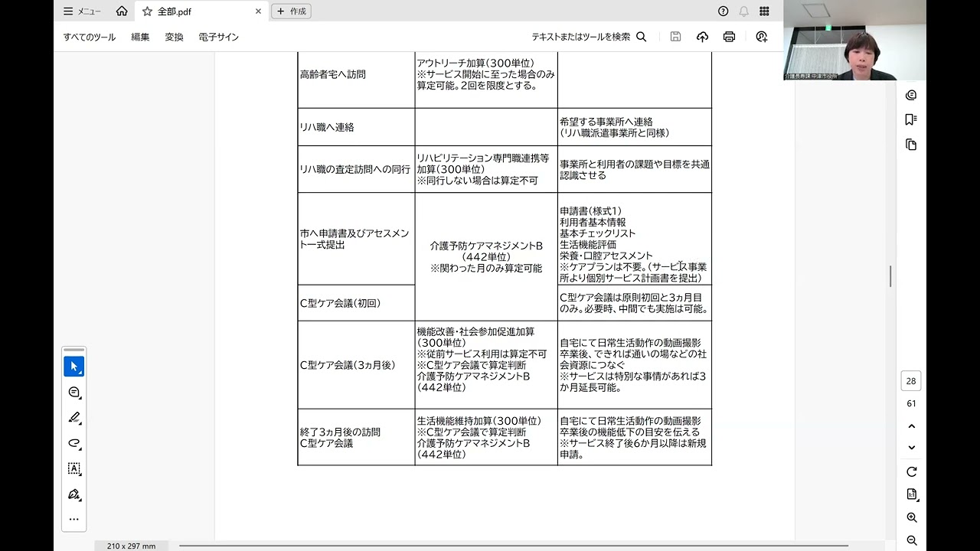Switch to the 全部.pdf tab
This screenshot has width=980, height=551.
pyautogui.click(x=201, y=11)
